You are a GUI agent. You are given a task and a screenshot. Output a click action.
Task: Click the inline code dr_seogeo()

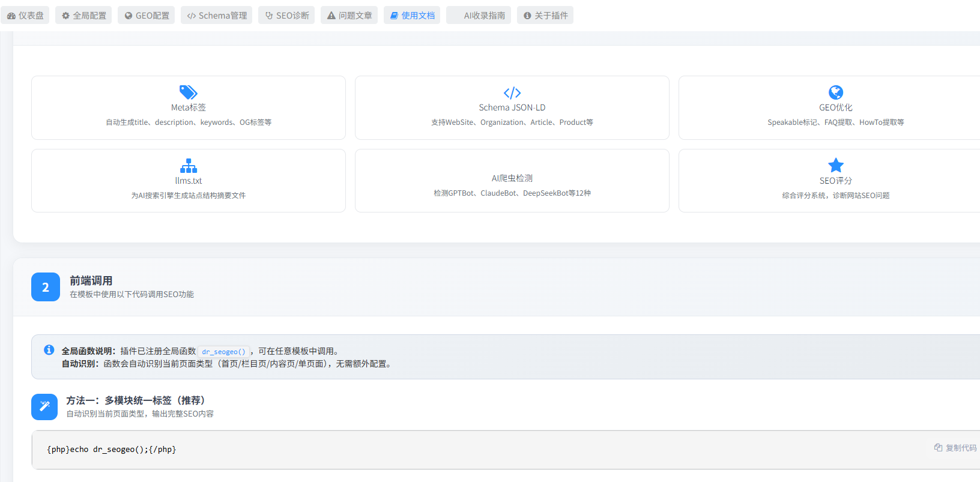(223, 352)
